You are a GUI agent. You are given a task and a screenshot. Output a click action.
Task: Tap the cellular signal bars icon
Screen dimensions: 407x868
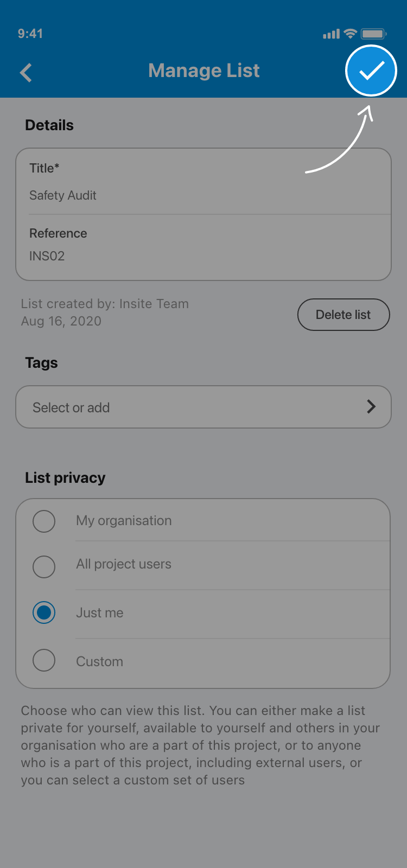pyautogui.click(x=331, y=34)
